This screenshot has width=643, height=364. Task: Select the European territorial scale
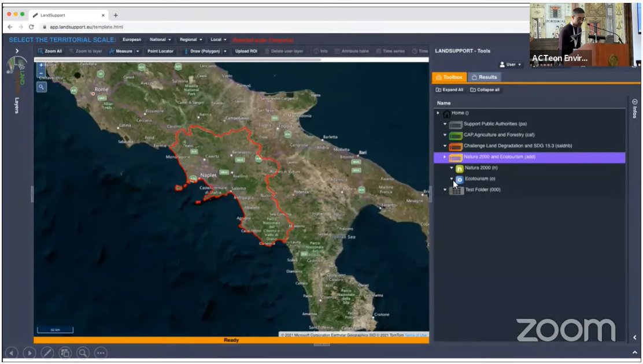point(132,40)
